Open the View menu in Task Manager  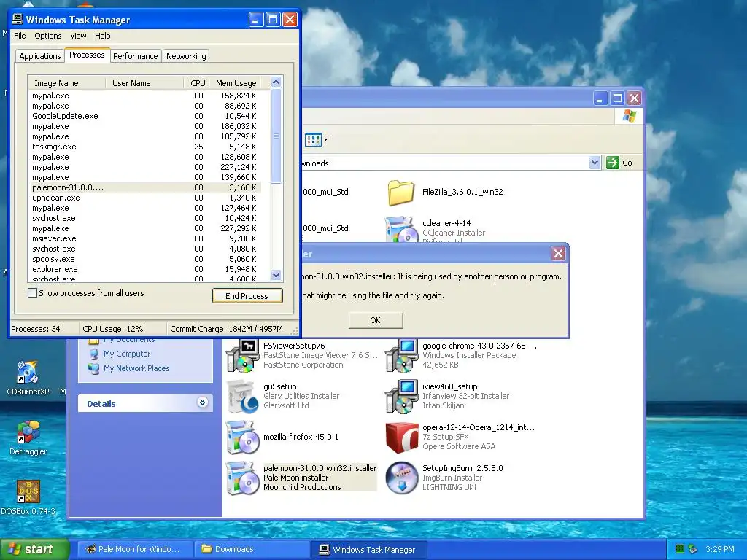pos(78,36)
